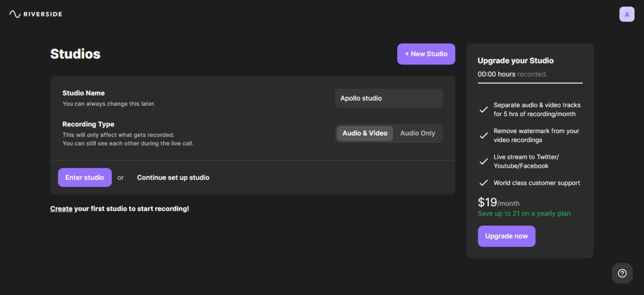
Task: Click the + New Studio button
Action: (x=426, y=54)
